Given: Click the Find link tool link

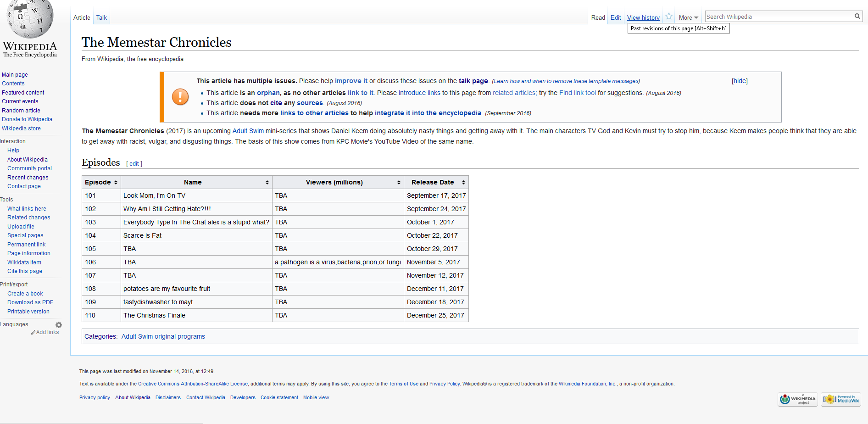Looking at the screenshot, I should 578,93.
